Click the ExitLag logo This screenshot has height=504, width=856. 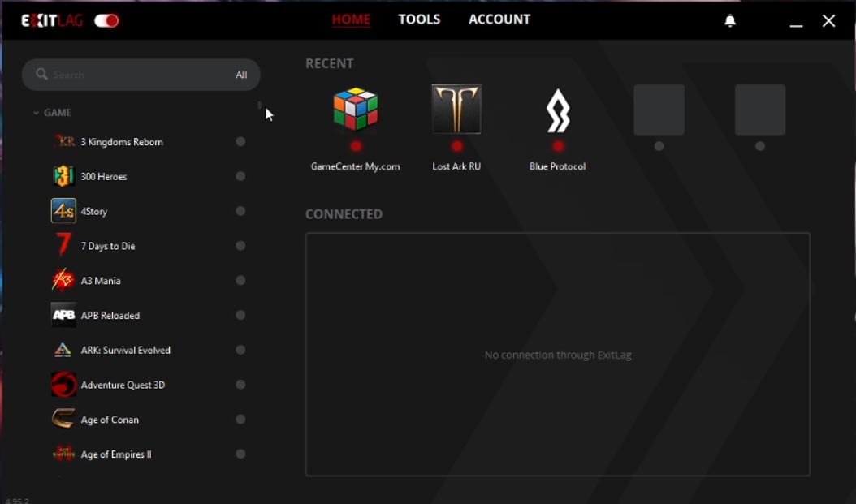tap(52, 21)
